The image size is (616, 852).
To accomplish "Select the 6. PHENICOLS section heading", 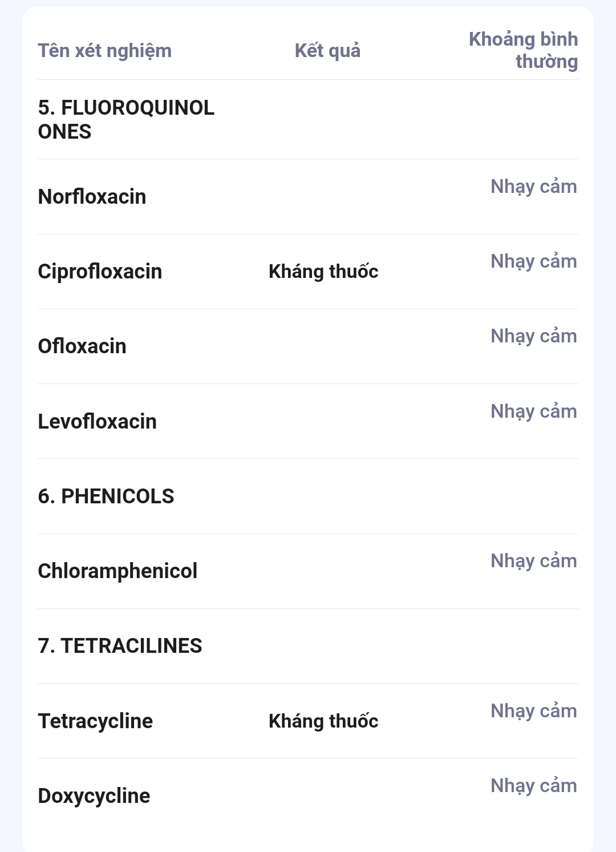I will point(106,496).
